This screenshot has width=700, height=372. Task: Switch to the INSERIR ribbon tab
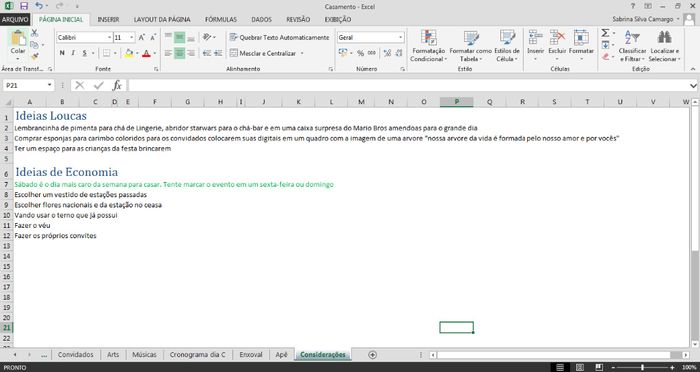pos(108,19)
